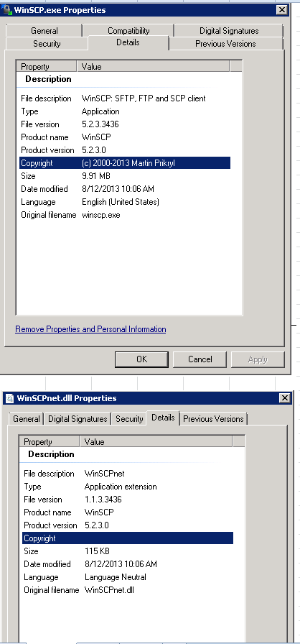Select Date modified row in WinSCP.exe list

point(125,189)
